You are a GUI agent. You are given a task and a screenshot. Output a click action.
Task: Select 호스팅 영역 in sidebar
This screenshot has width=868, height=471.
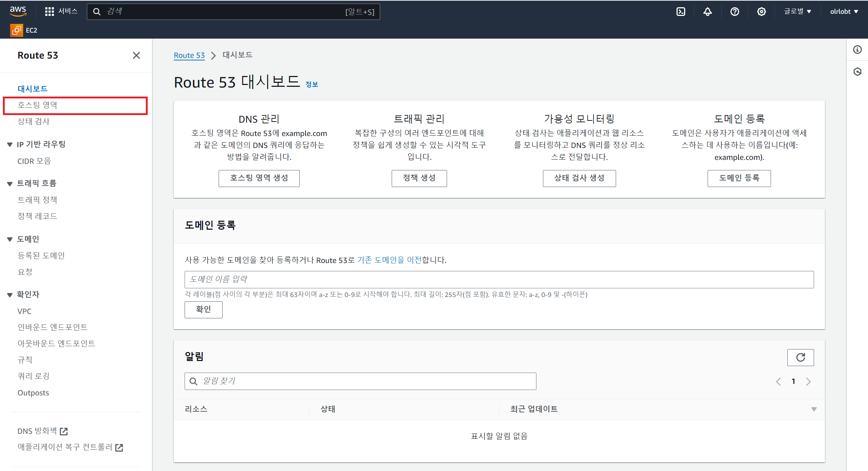click(x=37, y=105)
